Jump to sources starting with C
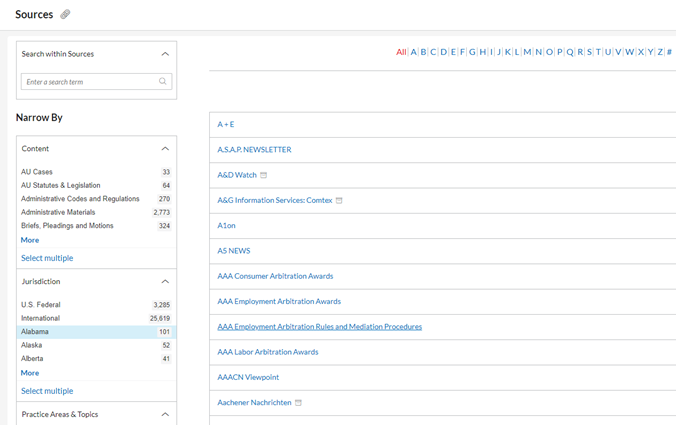 [x=433, y=52]
